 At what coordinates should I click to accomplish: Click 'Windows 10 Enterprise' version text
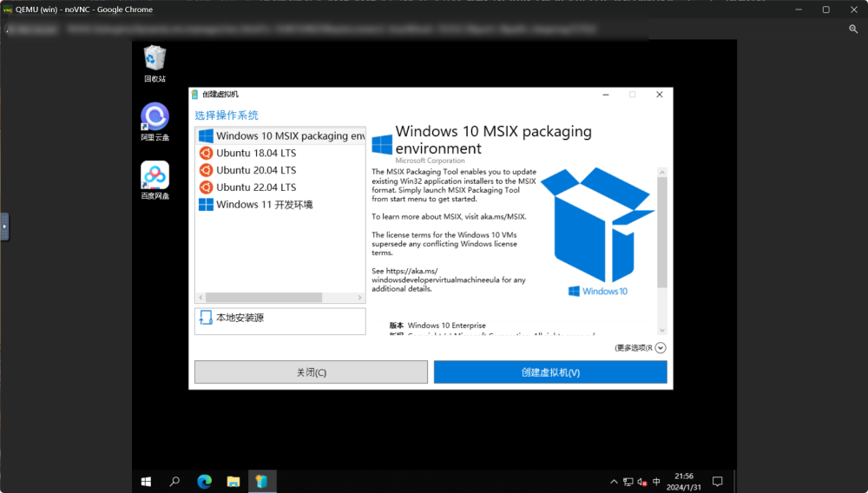447,325
